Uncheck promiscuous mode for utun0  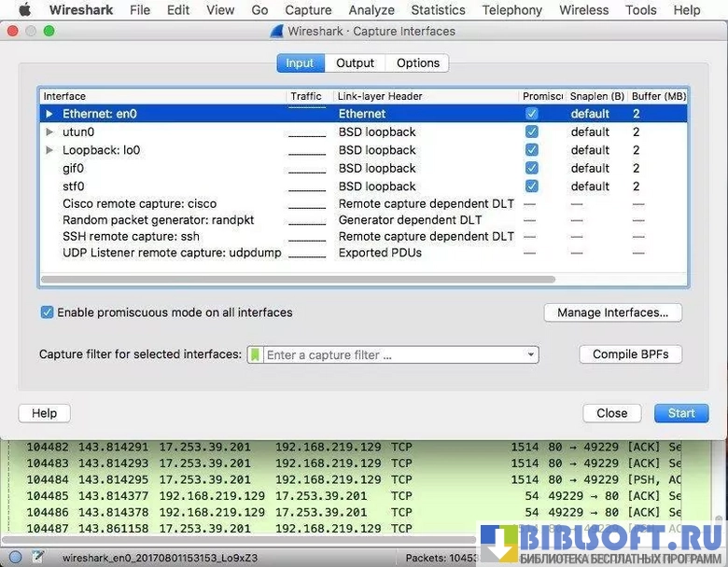(531, 132)
